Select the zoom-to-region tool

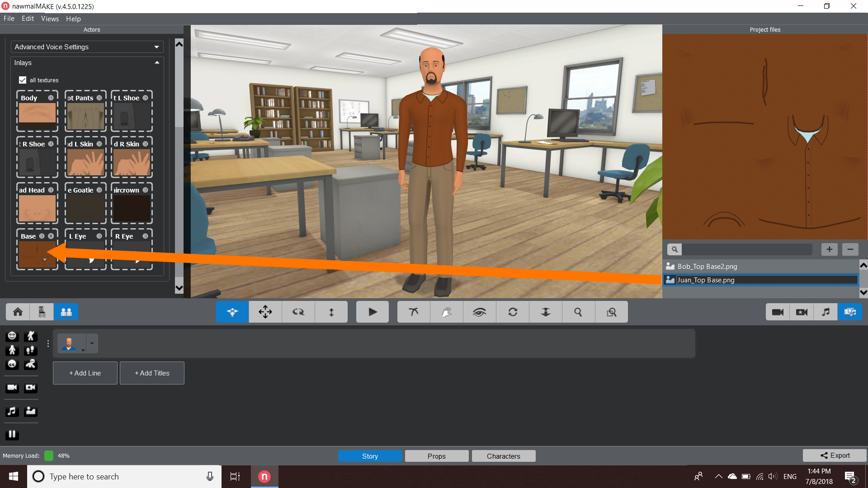click(611, 312)
